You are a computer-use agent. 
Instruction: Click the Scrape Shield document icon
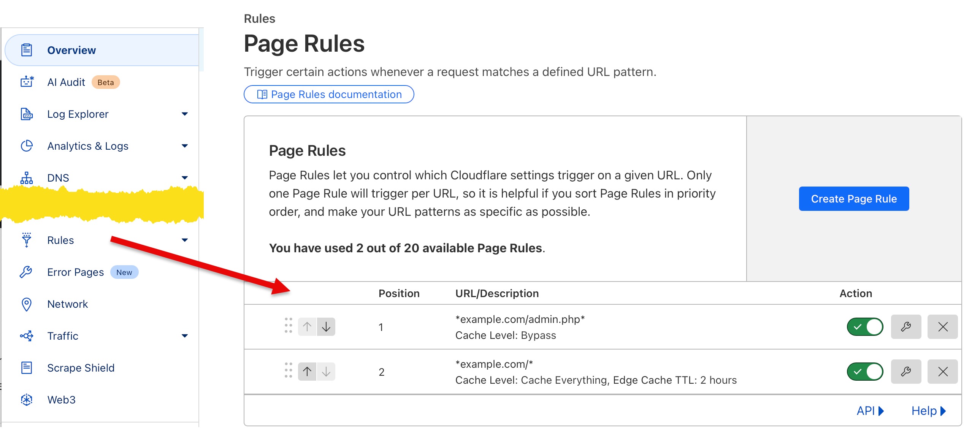(x=26, y=368)
